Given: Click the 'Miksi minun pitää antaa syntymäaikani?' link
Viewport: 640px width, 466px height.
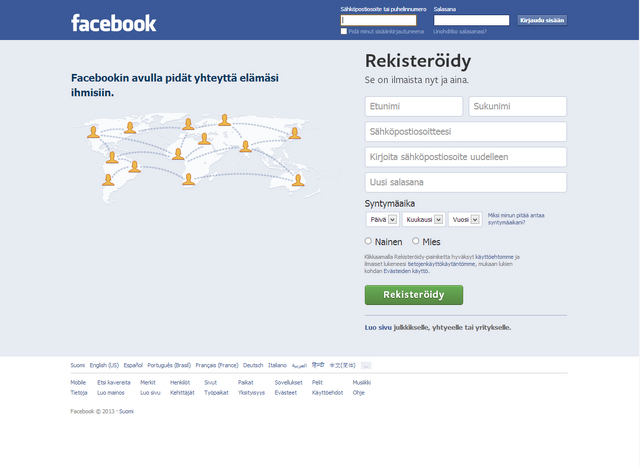Looking at the screenshot, I should pyautogui.click(x=516, y=219).
